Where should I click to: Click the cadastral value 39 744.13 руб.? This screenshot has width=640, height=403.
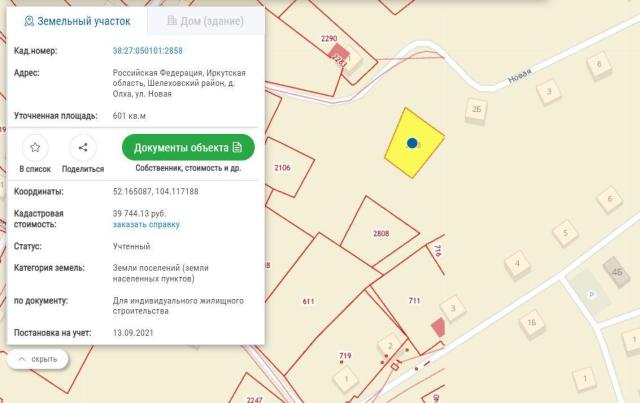pos(140,214)
